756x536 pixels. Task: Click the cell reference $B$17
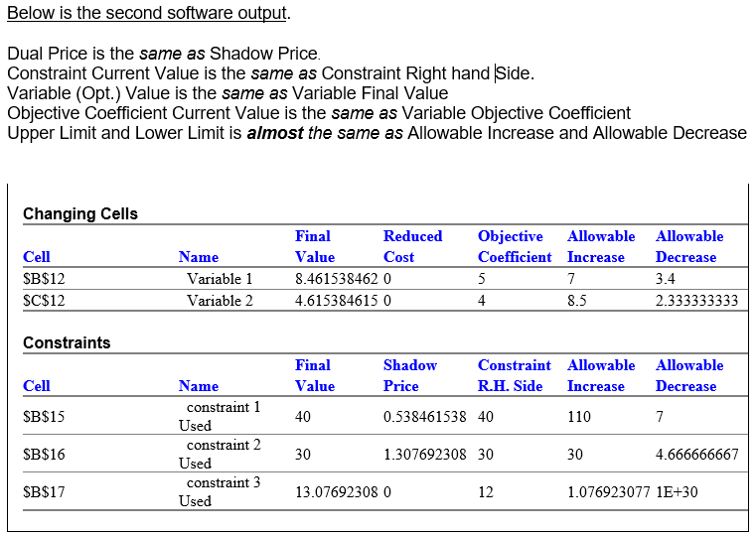pyautogui.click(x=44, y=492)
